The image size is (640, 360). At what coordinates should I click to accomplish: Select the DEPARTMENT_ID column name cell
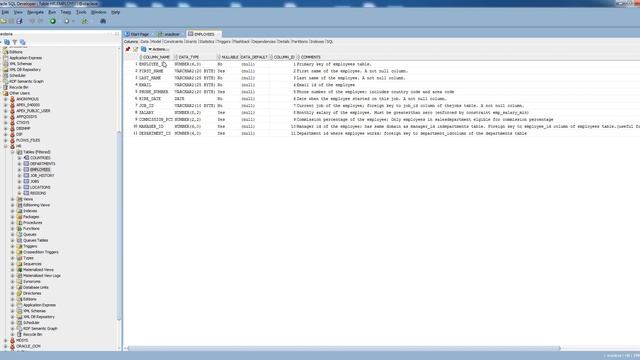(x=155, y=133)
